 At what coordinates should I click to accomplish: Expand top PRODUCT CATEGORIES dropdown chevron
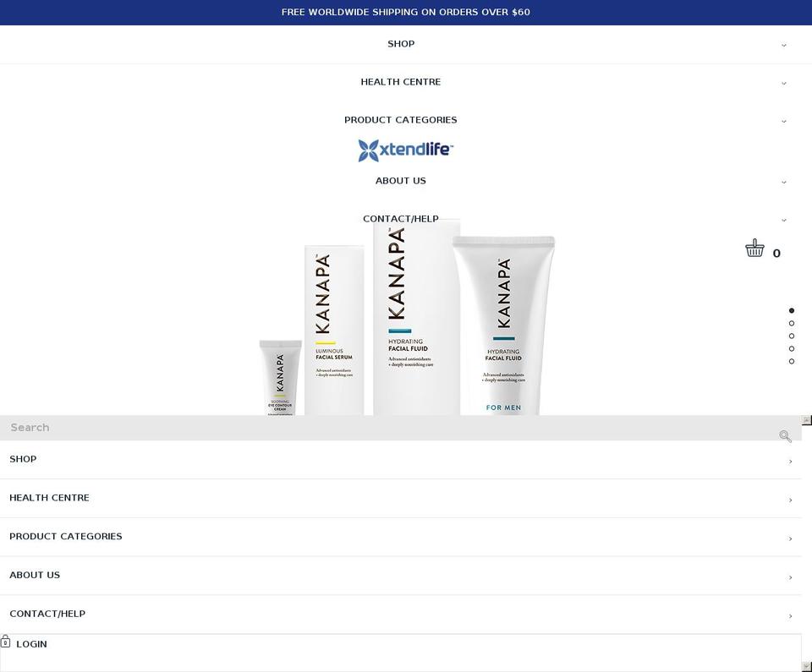click(x=783, y=121)
